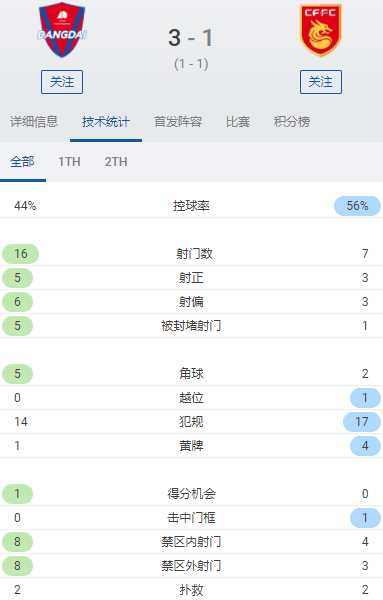This screenshot has height=600, width=383.
Task: Click away fouls badge 17
Action: click(362, 422)
